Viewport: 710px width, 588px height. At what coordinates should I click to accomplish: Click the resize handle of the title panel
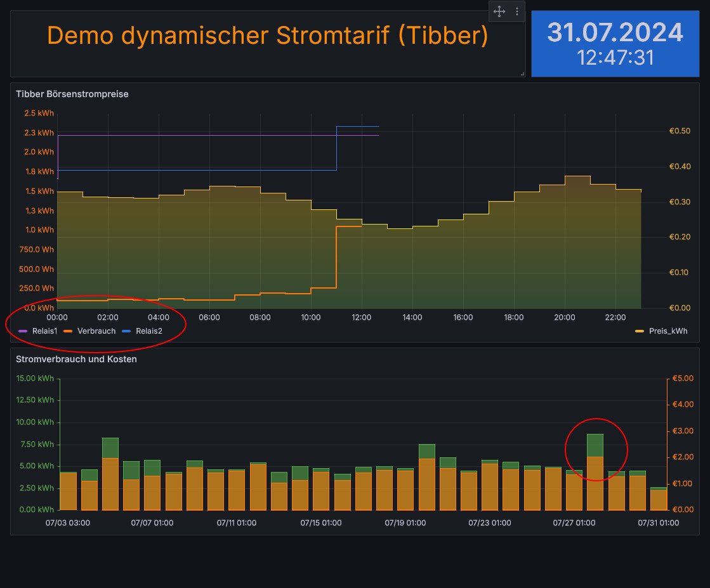coord(522,74)
